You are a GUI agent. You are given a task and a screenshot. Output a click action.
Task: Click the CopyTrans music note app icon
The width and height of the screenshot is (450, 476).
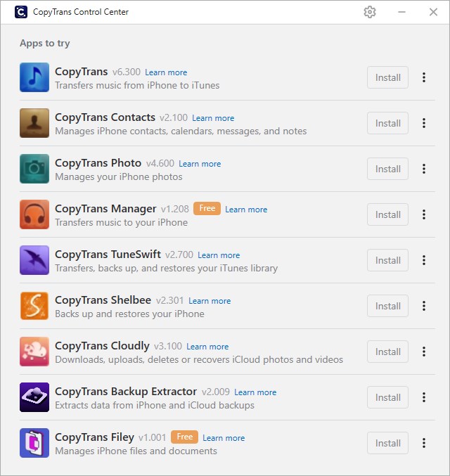34,77
